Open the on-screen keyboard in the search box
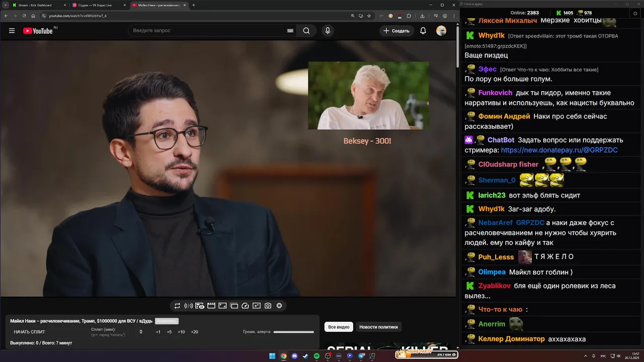 coord(290,31)
